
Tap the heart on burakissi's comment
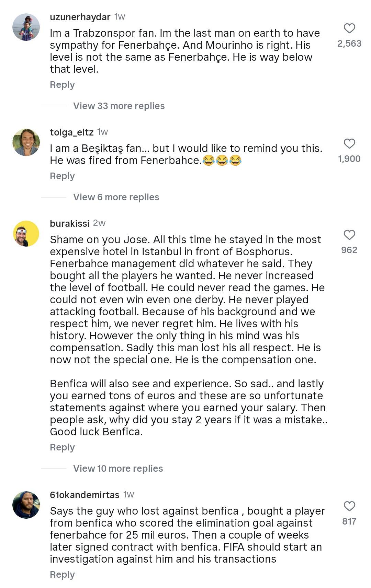pyautogui.click(x=349, y=235)
